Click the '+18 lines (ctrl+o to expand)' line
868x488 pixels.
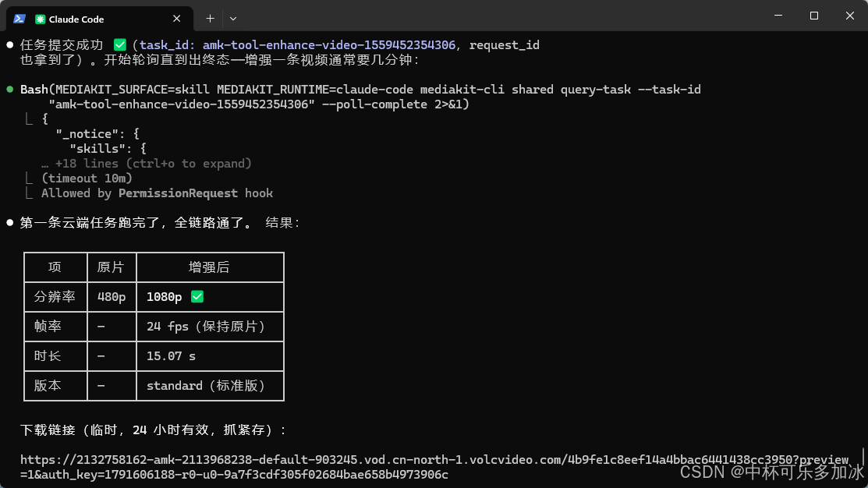point(146,163)
